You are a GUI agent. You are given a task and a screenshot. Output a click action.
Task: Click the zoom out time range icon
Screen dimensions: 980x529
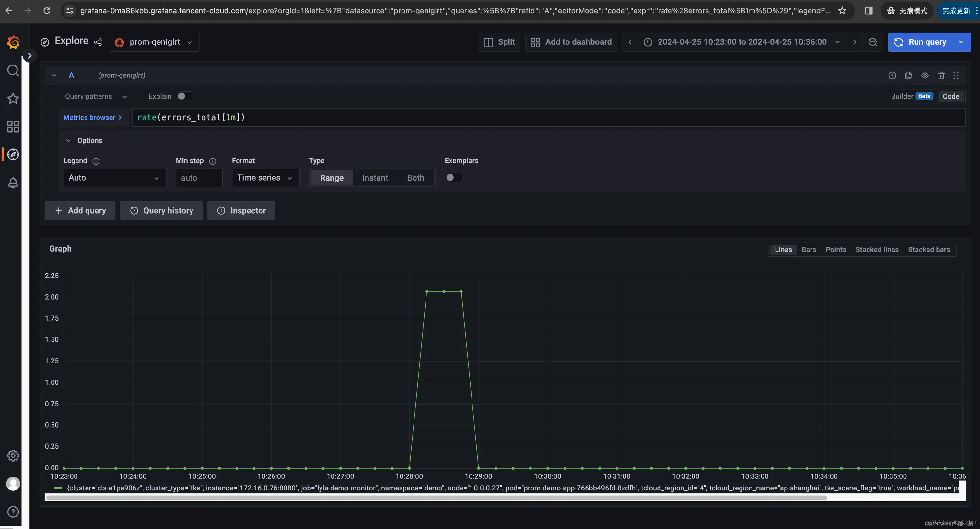click(873, 42)
